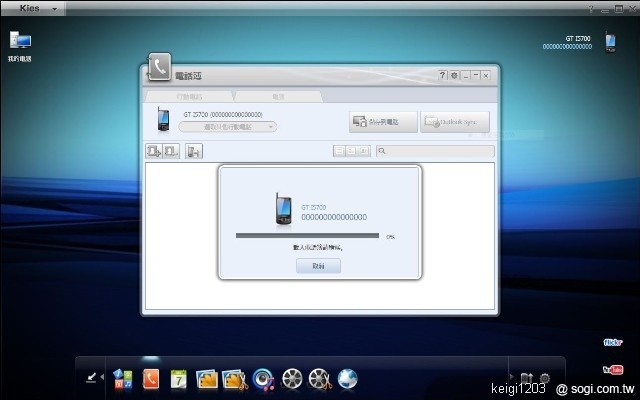Open the film reel video icon
Image resolution: width=640 pixels, height=400 pixels.
292,379
